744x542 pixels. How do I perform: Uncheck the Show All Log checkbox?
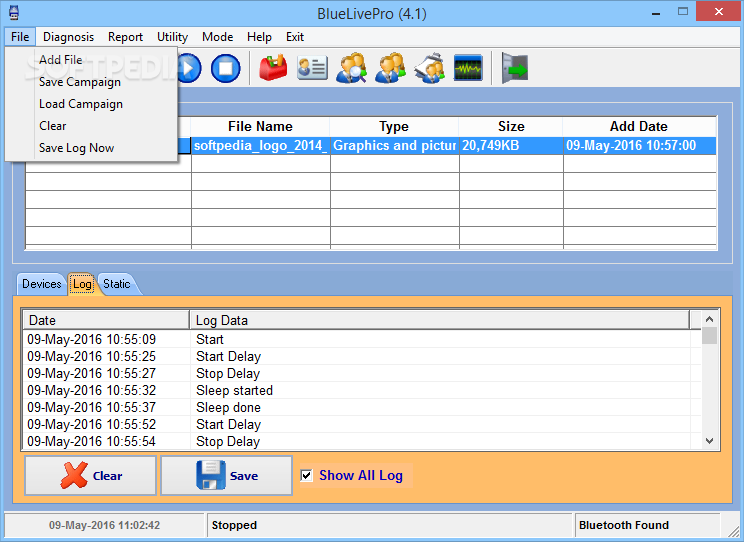pos(307,475)
